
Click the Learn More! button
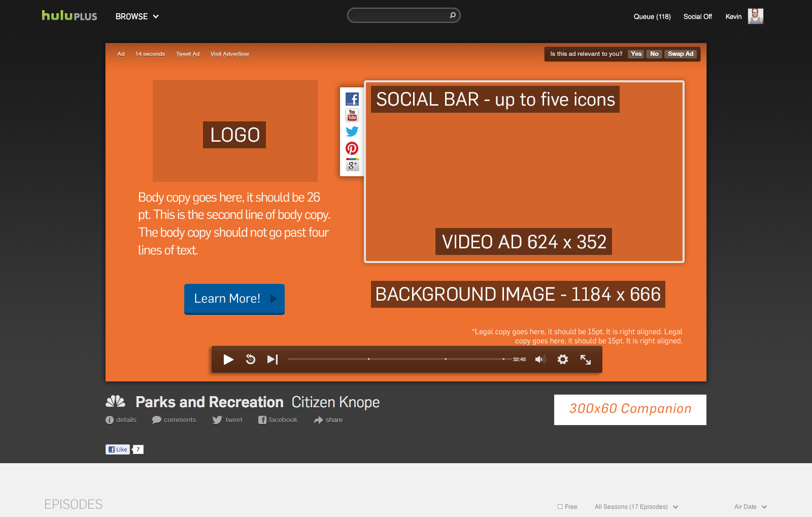[x=234, y=299]
